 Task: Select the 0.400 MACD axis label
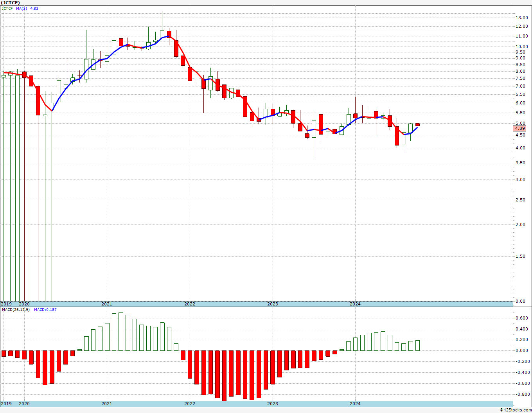[x=521, y=329]
